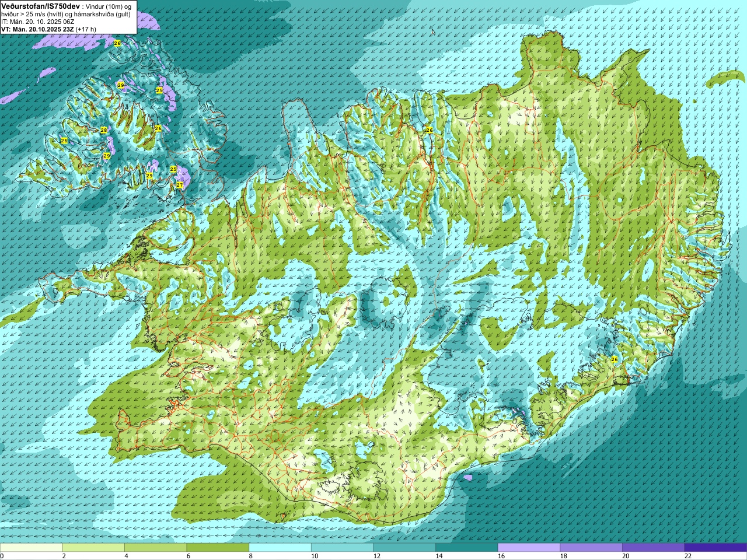Click the 'hámarkshviða (gult)' description text
The height and width of the screenshot is (560, 747).
click(102, 14)
